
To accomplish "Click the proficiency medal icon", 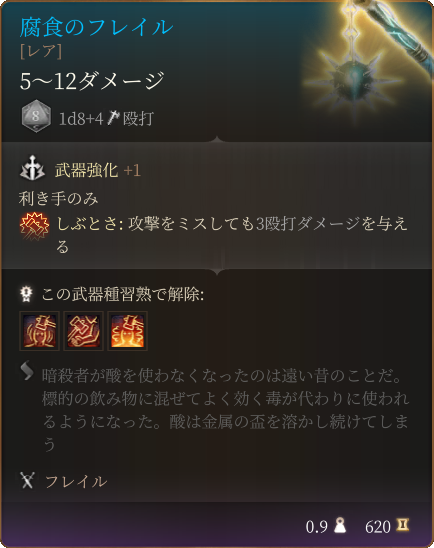I will (x=27, y=294).
